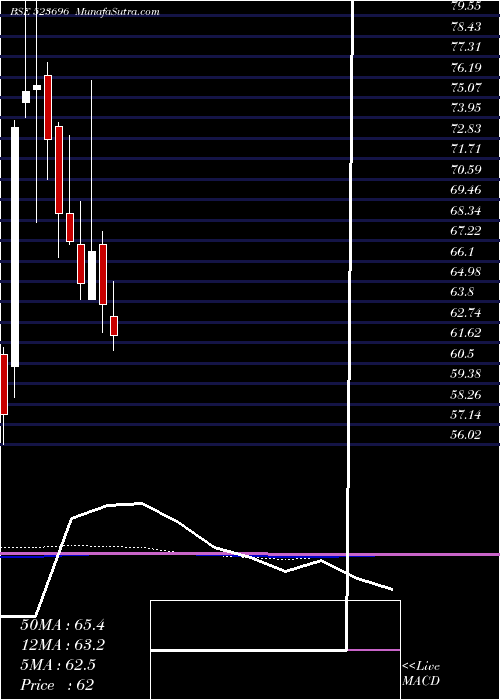Click the 12MA : 63.2 reading
Viewport: 500px width, 700px height.
62,645
